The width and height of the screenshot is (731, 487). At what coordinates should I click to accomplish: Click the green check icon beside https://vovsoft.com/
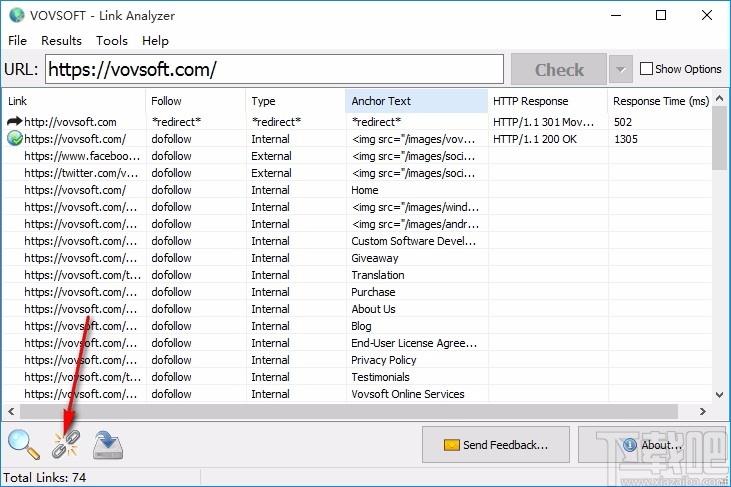point(14,138)
